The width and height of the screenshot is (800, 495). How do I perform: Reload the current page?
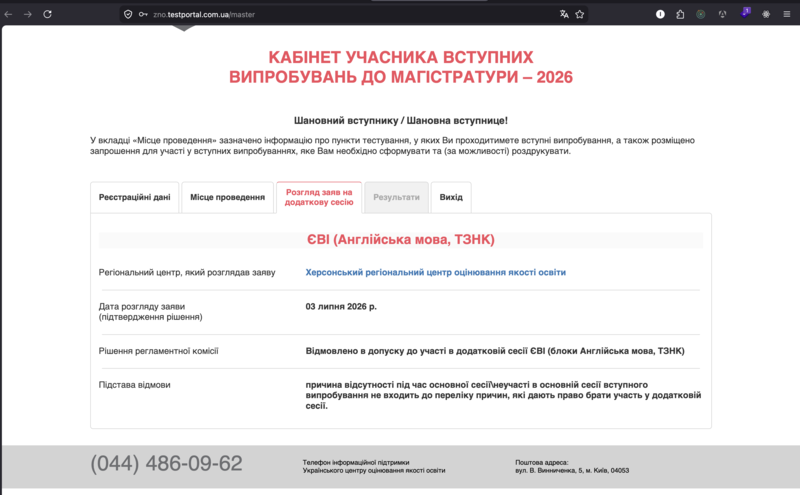pos(47,14)
